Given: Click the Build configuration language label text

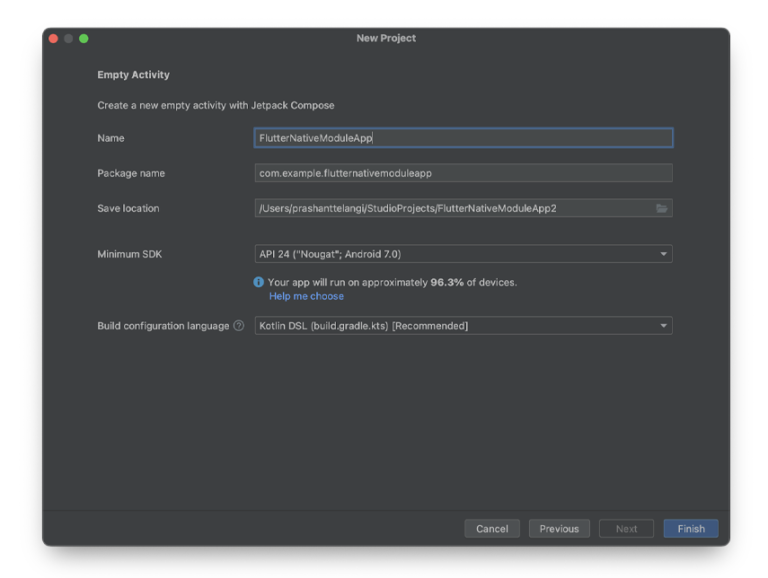Looking at the screenshot, I should pyautogui.click(x=163, y=326).
